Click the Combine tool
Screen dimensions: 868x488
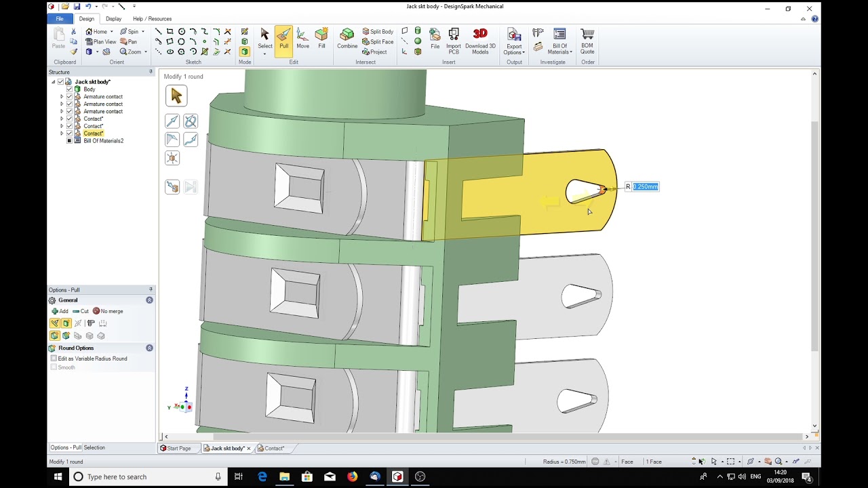click(347, 40)
